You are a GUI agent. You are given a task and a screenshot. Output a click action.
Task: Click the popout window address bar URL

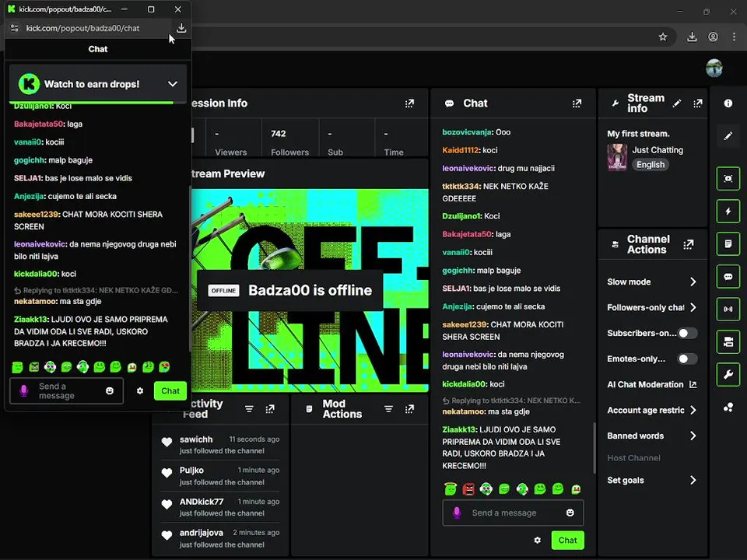[x=83, y=28]
